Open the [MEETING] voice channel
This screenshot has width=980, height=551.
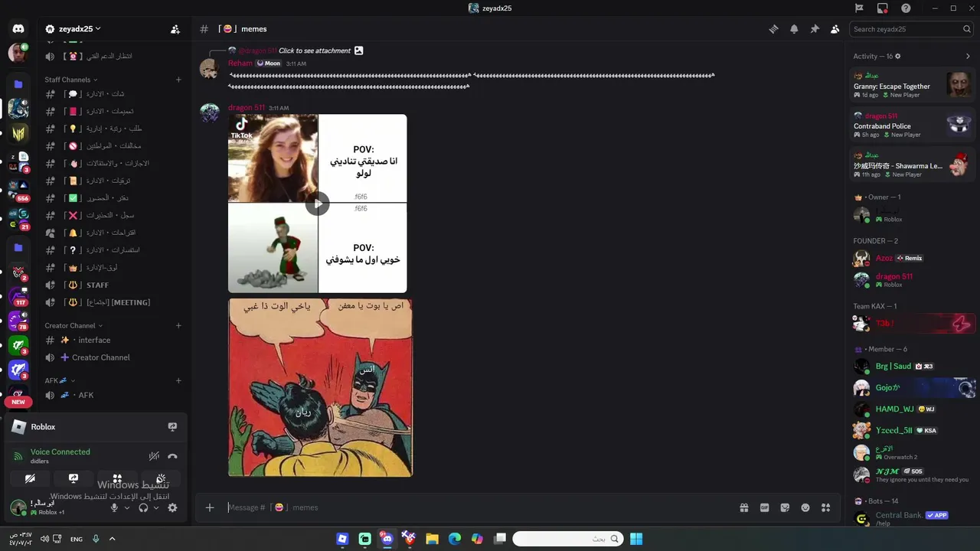115,302
